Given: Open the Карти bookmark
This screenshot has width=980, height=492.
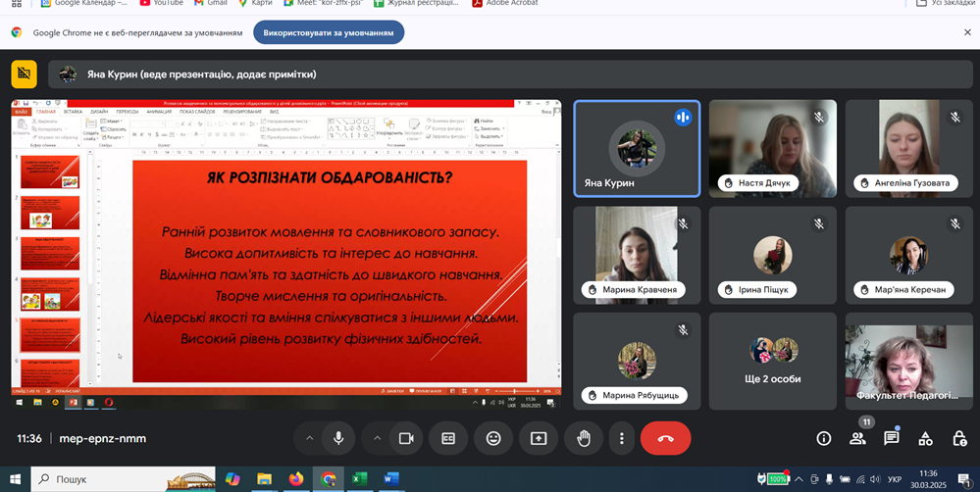Looking at the screenshot, I should (255, 3).
